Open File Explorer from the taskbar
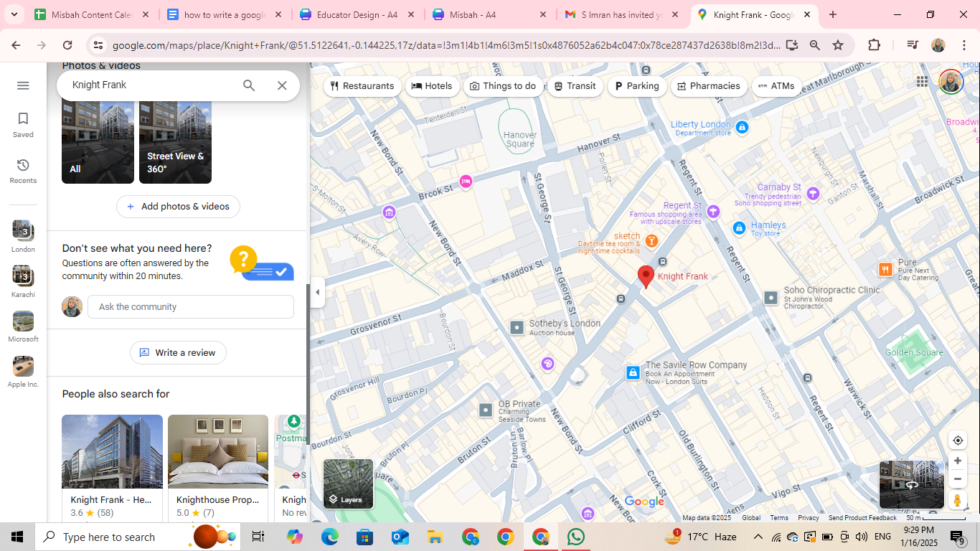 [x=435, y=537]
